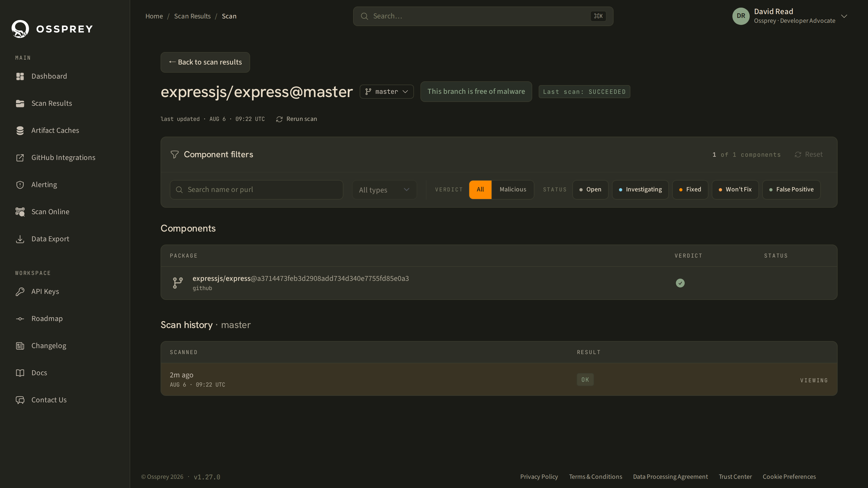Open Data Export download icon
The height and width of the screenshot is (488, 868).
click(x=20, y=239)
